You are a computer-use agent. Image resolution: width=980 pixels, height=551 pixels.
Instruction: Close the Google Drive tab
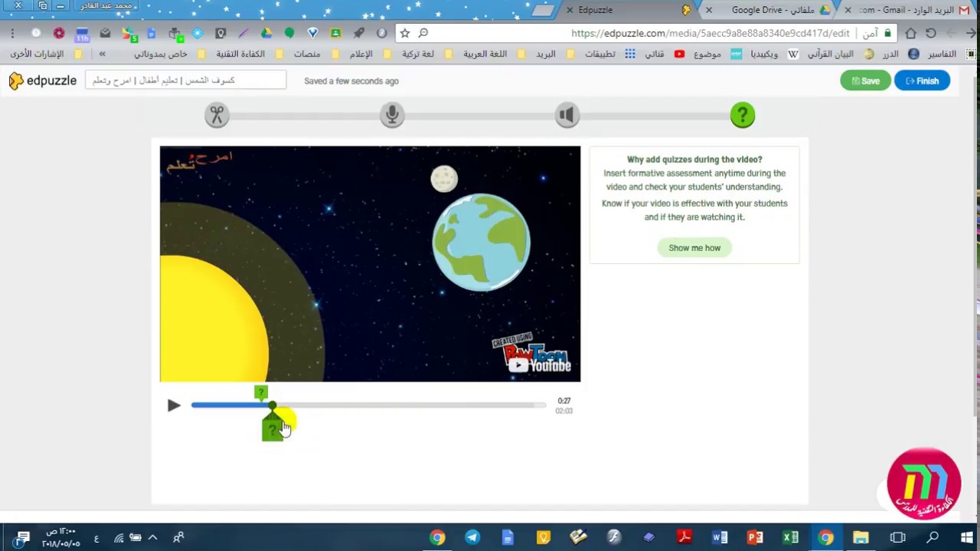pyautogui.click(x=709, y=10)
